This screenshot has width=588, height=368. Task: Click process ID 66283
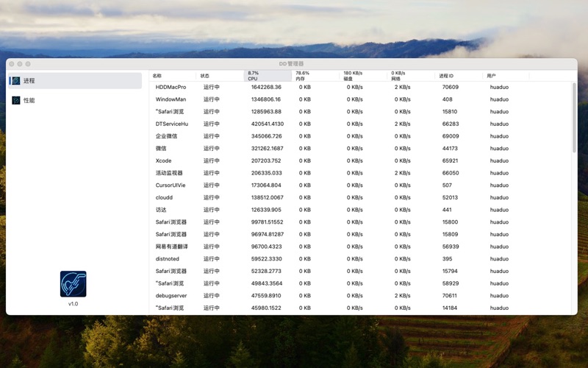[451, 124]
